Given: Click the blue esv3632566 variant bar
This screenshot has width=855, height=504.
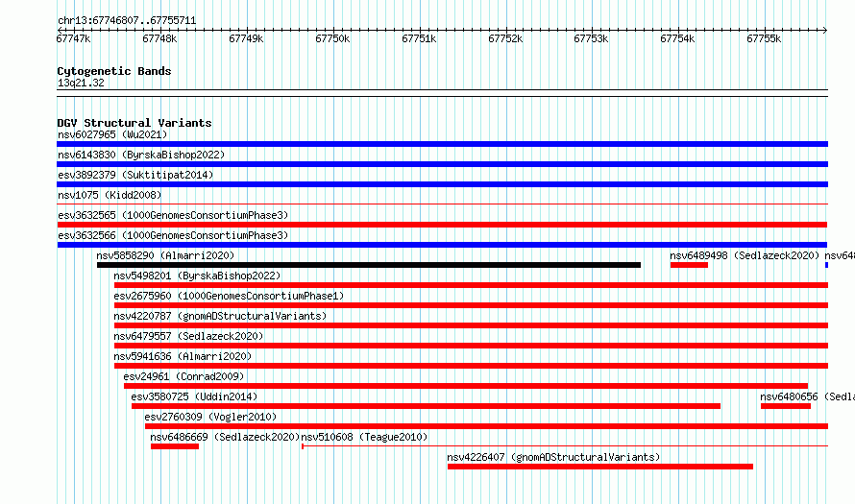Looking at the screenshot, I should (442, 245).
